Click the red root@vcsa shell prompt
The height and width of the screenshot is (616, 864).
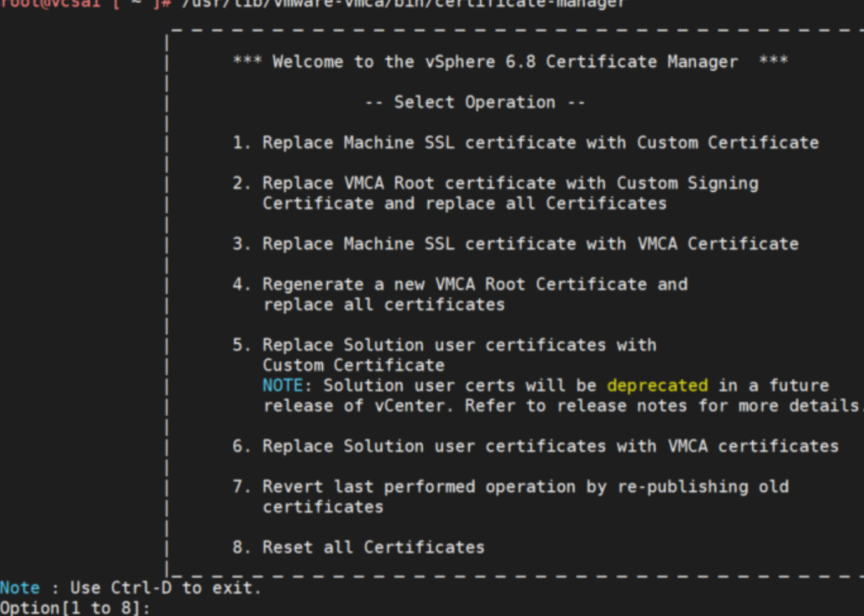pos(51,4)
